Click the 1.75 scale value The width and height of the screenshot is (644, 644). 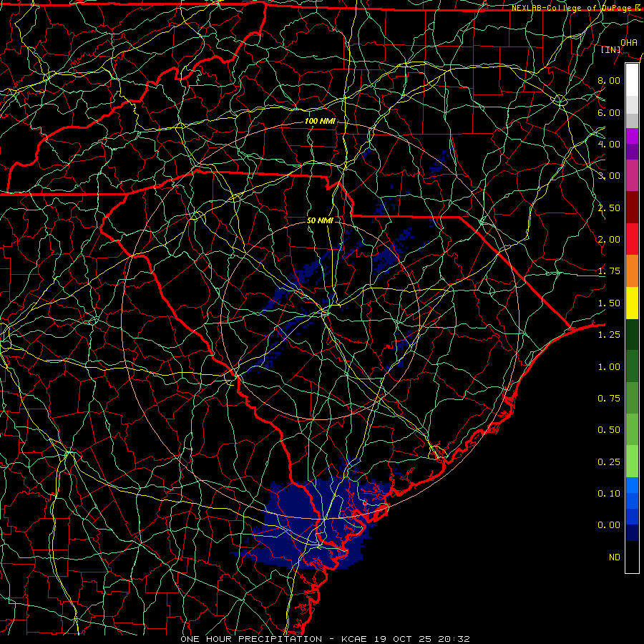[609, 271]
